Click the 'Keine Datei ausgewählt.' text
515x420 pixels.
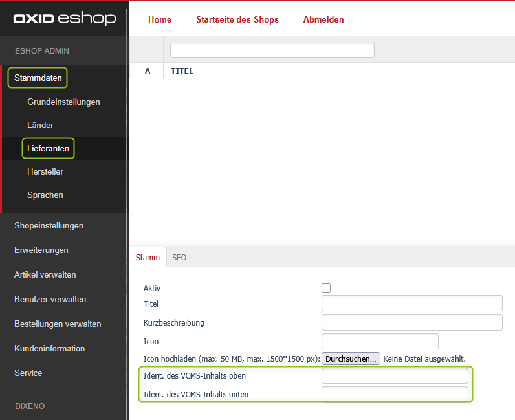(x=424, y=359)
